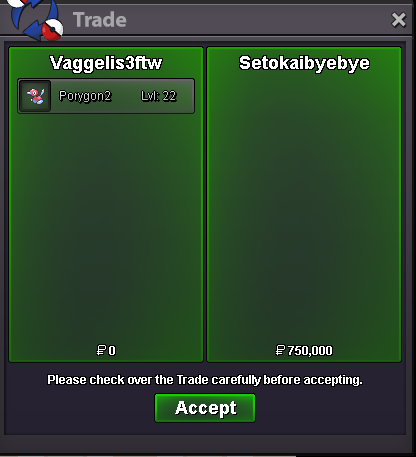416x457 pixels.
Task: Click the Trade title text
Action: pos(100,20)
